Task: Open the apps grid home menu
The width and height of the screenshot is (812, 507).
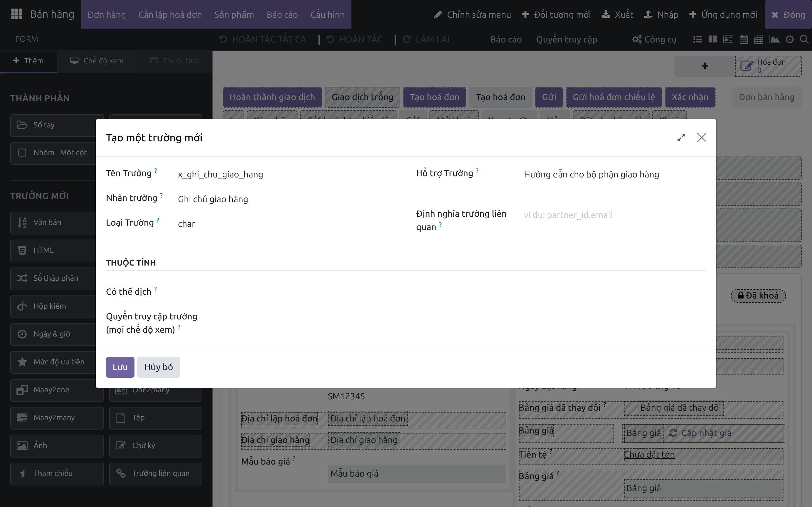Action: point(16,15)
